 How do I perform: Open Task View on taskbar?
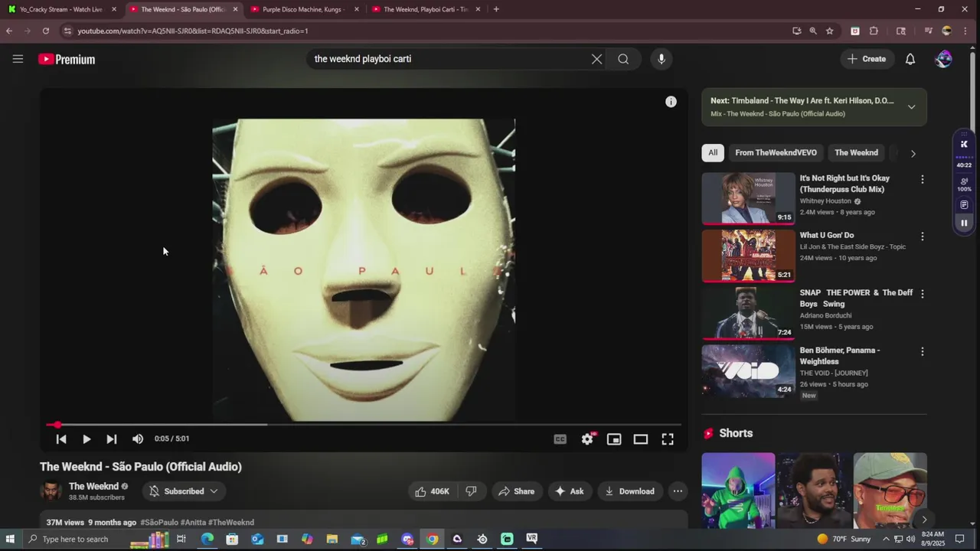tap(181, 539)
